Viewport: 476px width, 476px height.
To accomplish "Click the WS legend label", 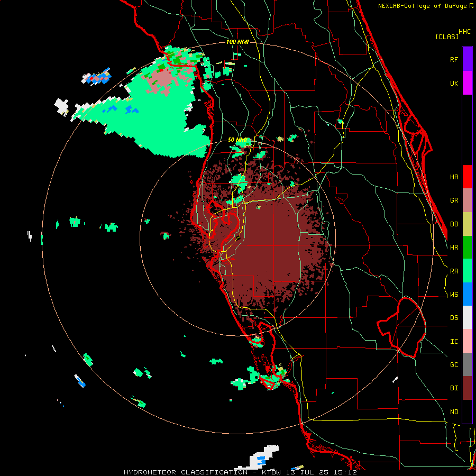I will pos(454,295).
